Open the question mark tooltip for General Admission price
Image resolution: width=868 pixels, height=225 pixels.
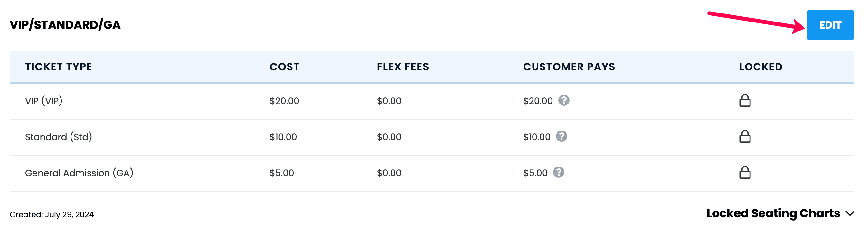point(559,172)
